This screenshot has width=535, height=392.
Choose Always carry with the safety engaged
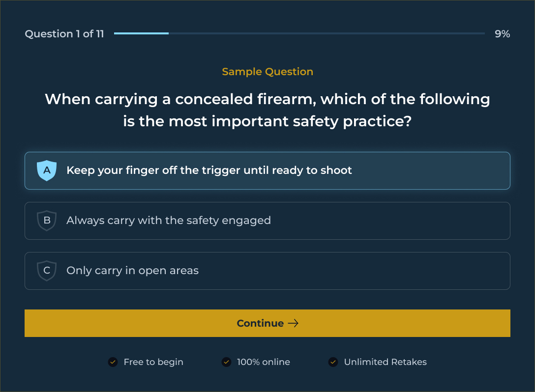point(267,221)
